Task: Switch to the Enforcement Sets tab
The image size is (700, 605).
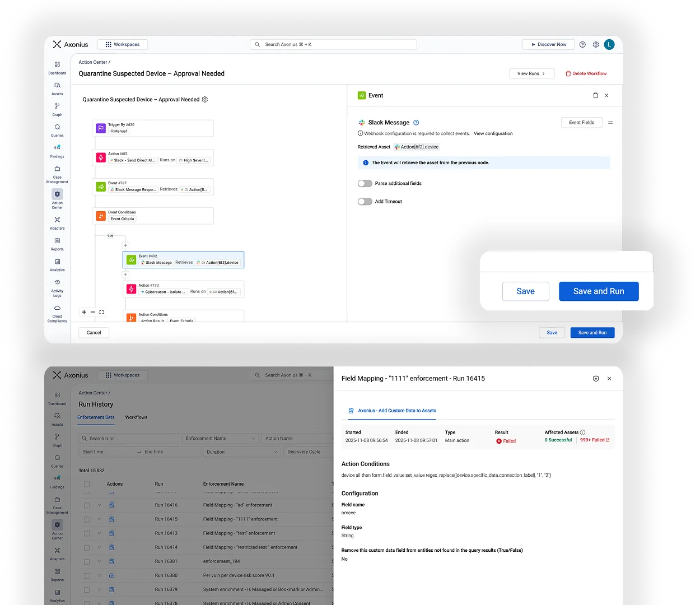Action: point(96,417)
